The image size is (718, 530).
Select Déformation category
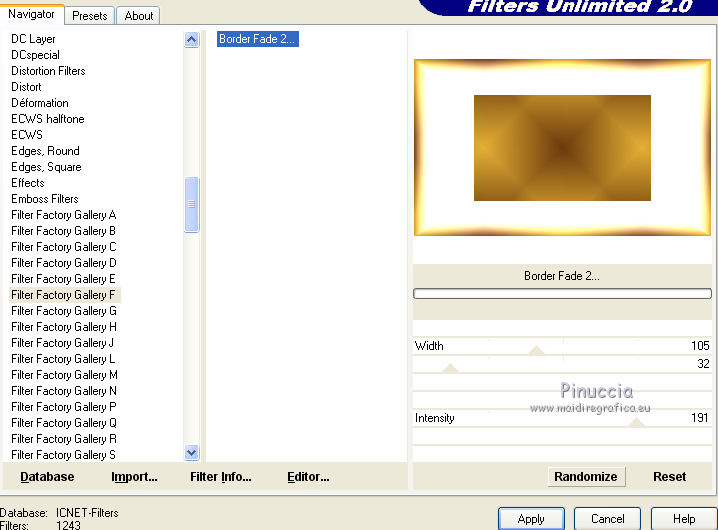(40, 103)
